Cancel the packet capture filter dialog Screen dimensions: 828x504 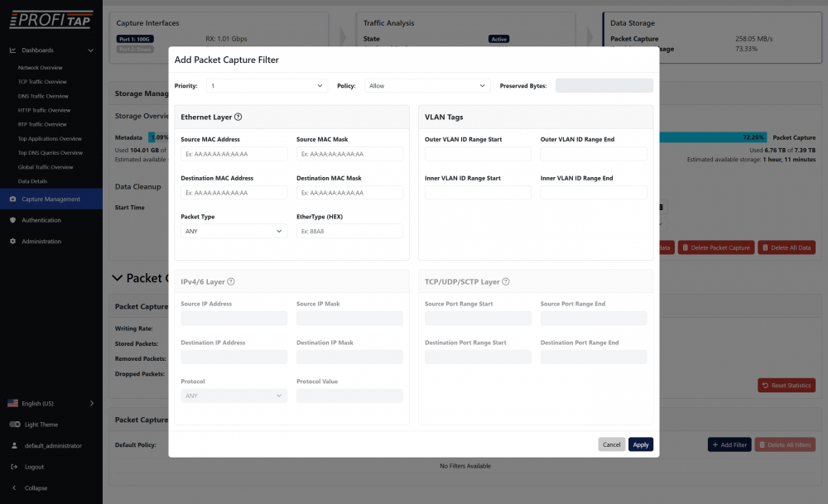pos(611,444)
